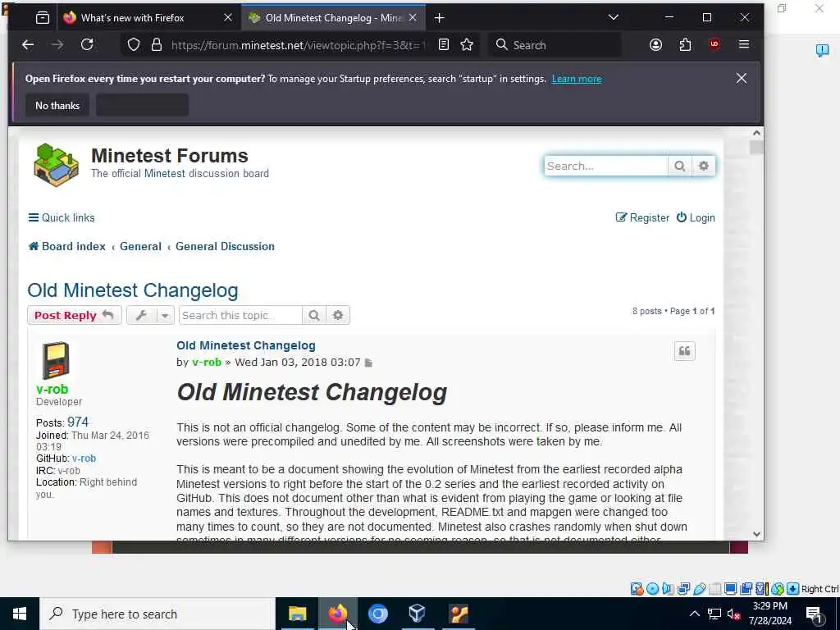Image resolution: width=840 pixels, height=630 pixels.
Task: Open v-rob profile name under avatar
Action: tap(52, 389)
